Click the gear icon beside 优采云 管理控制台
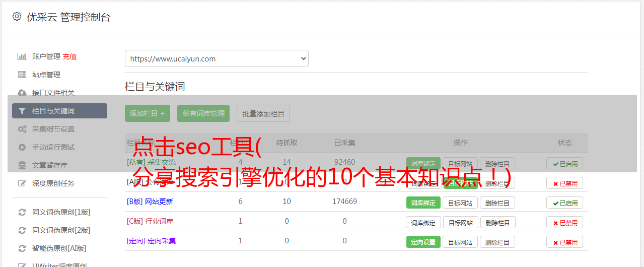The width and height of the screenshot is (644, 267). pos(17,17)
